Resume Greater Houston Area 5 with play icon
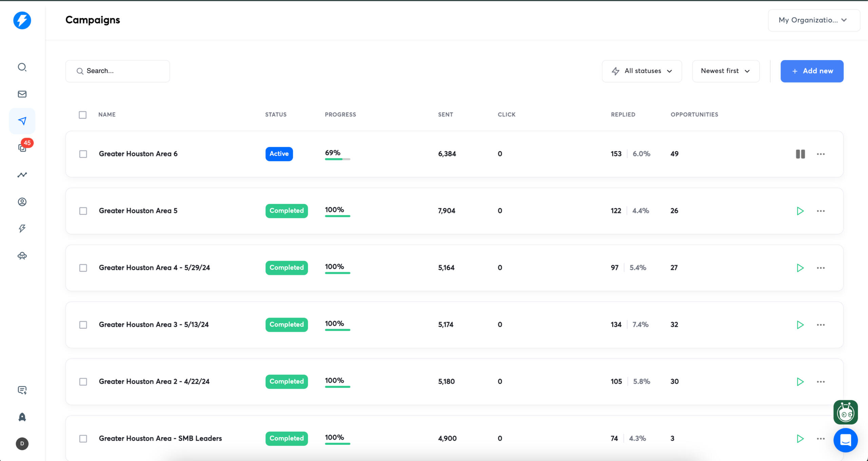 (800, 211)
